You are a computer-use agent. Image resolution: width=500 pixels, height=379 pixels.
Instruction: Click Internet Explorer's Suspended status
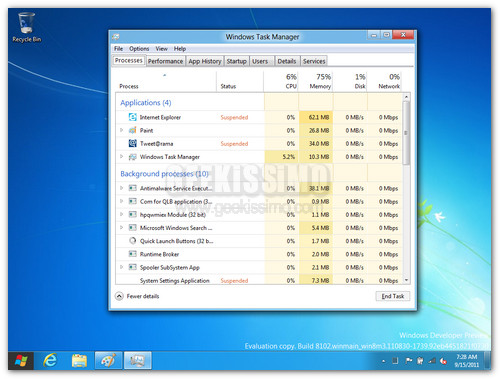[x=234, y=117]
